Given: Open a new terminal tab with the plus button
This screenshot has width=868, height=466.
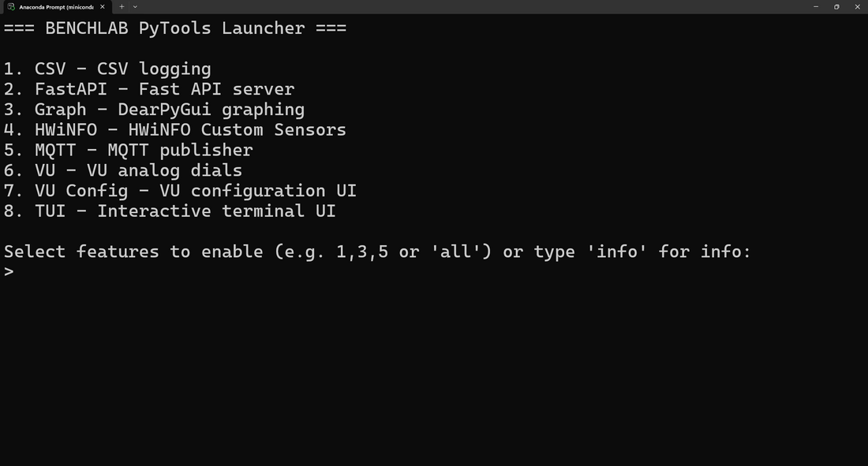Looking at the screenshot, I should pos(122,6).
